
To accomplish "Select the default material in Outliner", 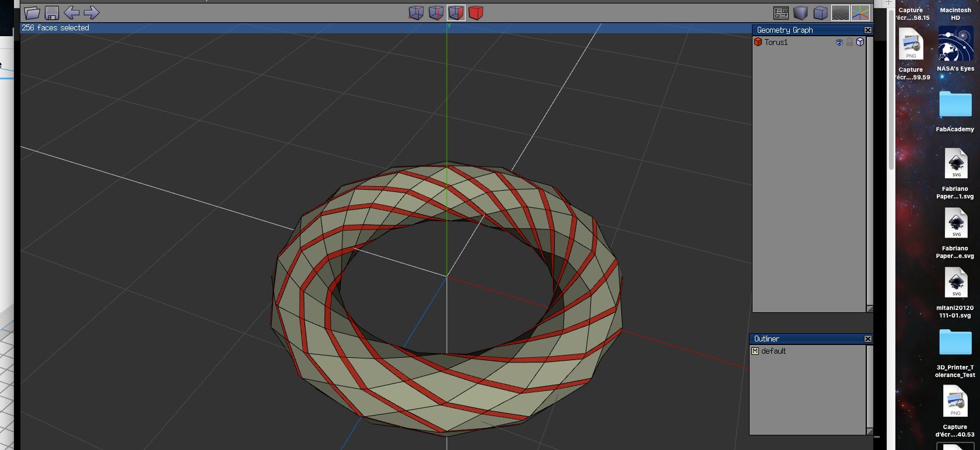I will pos(773,351).
